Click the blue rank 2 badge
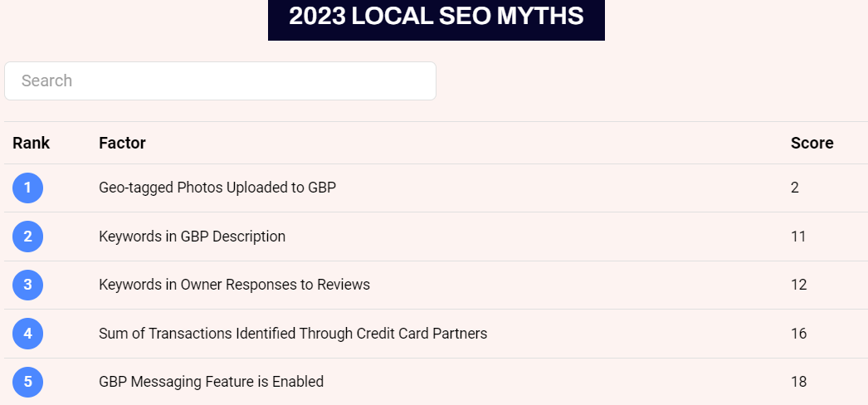 [x=27, y=237]
